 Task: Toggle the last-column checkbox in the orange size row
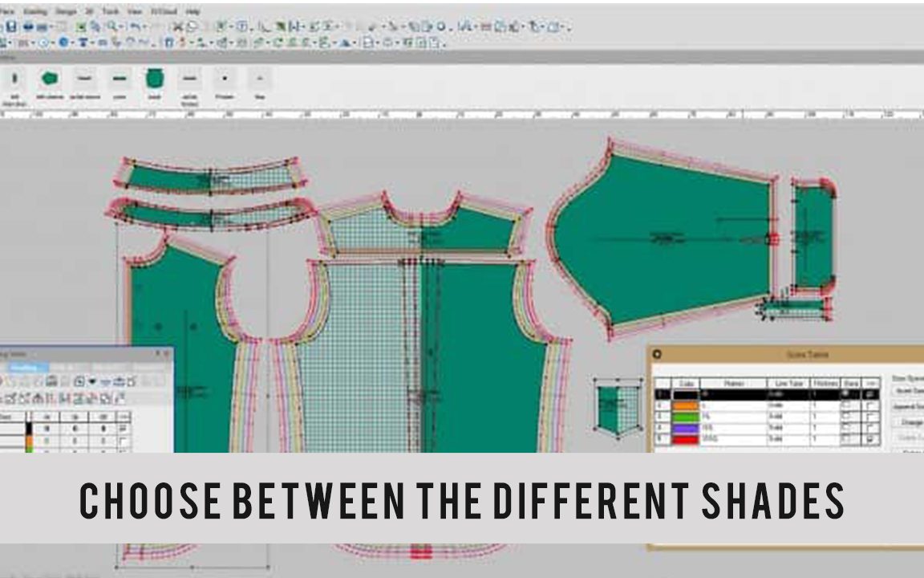pyautogui.click(x=870, y=405)
